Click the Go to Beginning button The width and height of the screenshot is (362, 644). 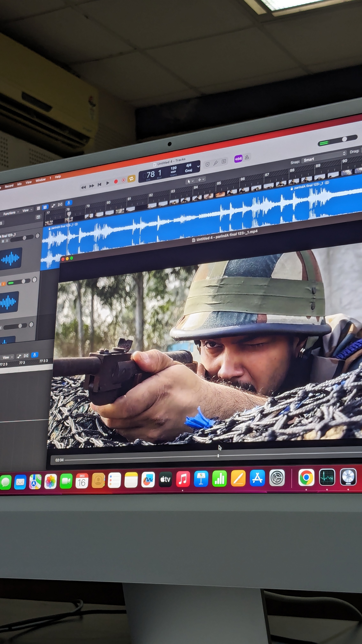click(x=99, y=184)
